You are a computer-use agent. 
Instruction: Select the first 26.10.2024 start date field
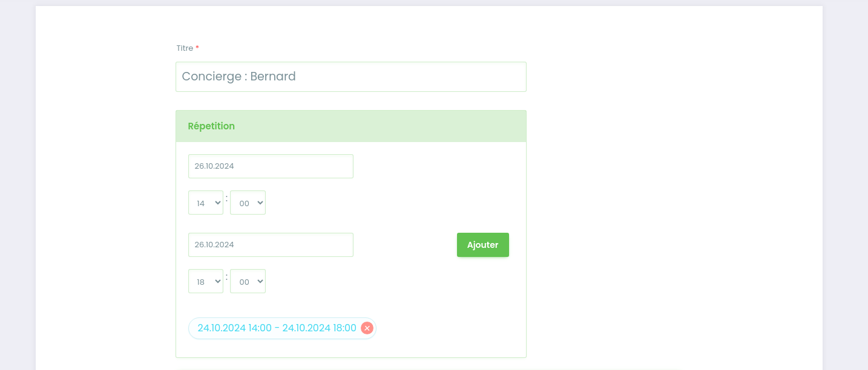point(271,166)
